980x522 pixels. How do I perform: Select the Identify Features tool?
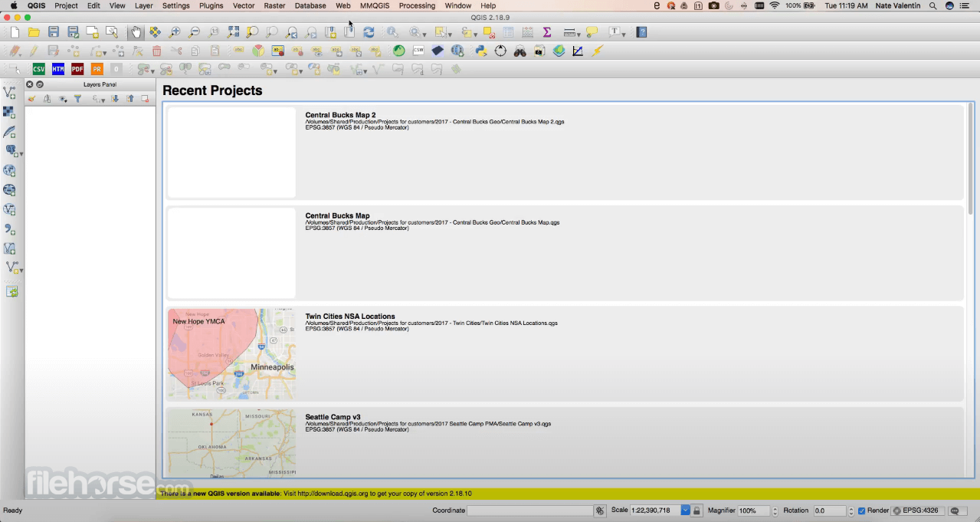pyautogui.click(x=392, y=32)
